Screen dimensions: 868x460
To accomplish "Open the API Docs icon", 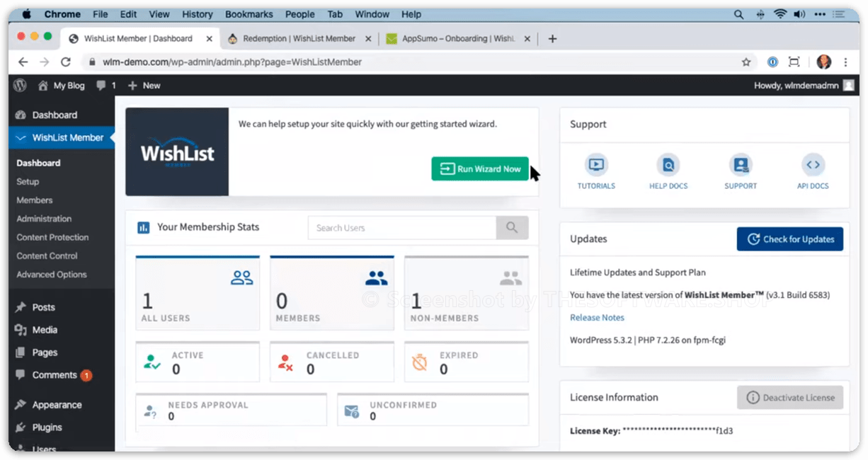I will click(x=813, y=172).
